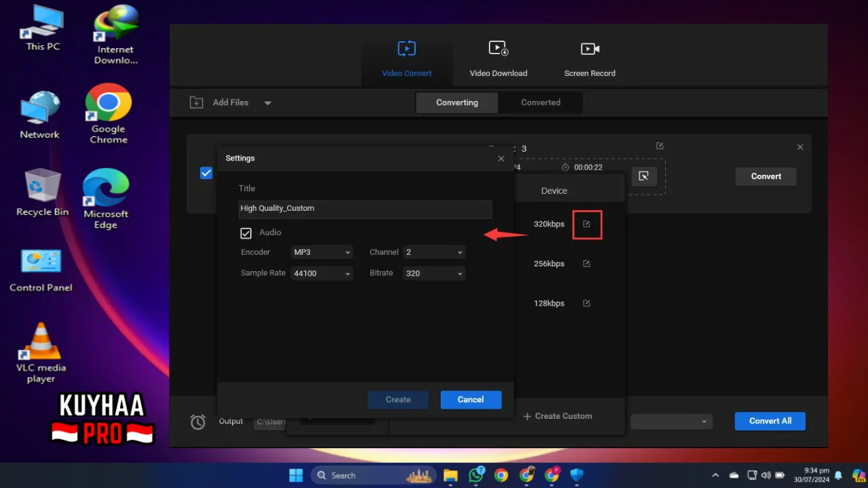Screen dimensions: 868x488
Task: Uncheck the Audio checkbox in Settings
Action: tap(246, 233)
